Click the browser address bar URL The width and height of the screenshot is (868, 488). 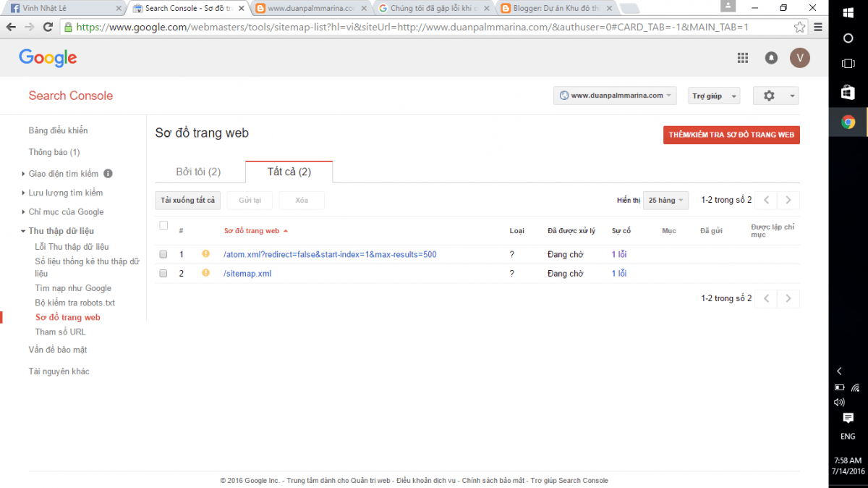point(412,27)
